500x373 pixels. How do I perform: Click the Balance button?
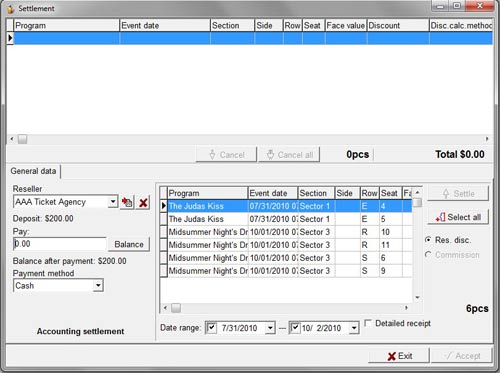[x=129, y=244]
